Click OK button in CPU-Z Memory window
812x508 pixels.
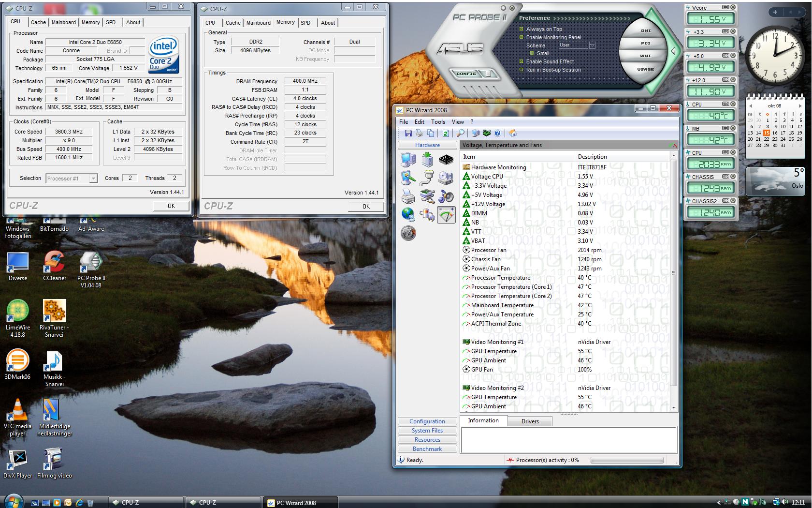coord(366,206)
